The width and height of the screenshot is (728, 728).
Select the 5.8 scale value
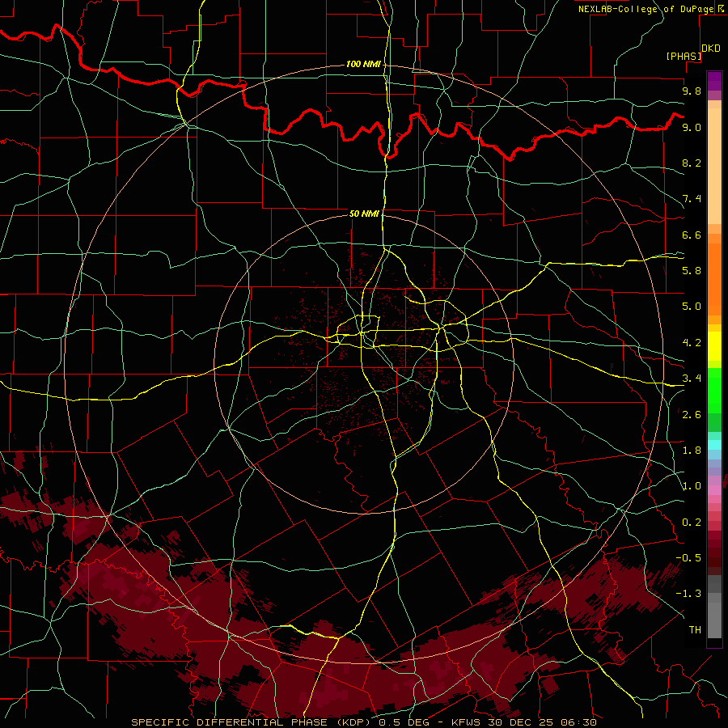tap(692, 271)
